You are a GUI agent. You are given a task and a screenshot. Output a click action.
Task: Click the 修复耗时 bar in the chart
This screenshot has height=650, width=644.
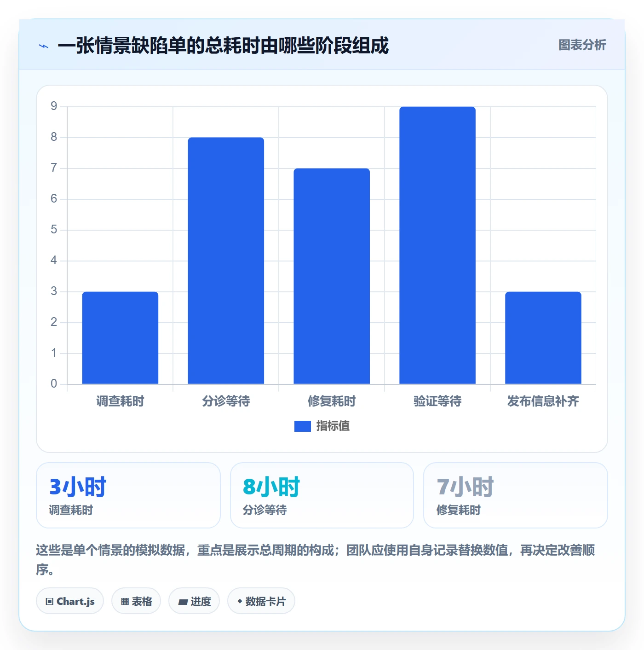point(332,276)
